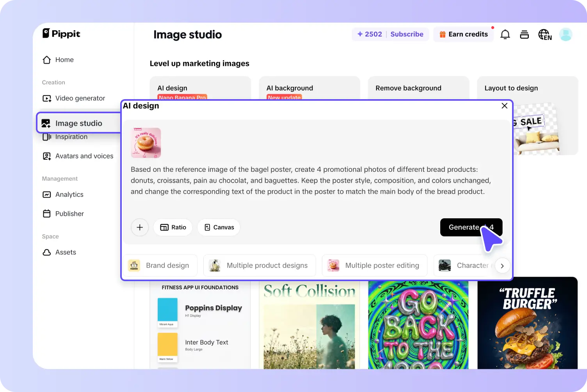587x392 pixels.
Task: Open Avatars and voices
Action: [84, 156]
